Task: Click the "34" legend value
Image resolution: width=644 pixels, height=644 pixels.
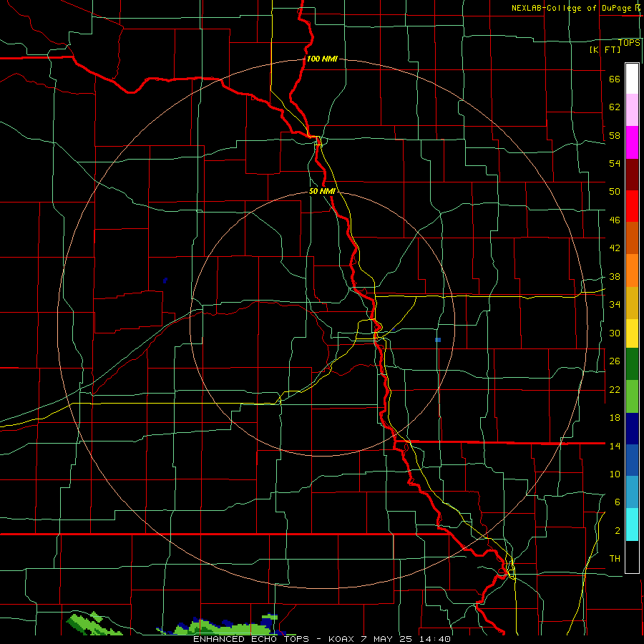Action: pos(615,305)
